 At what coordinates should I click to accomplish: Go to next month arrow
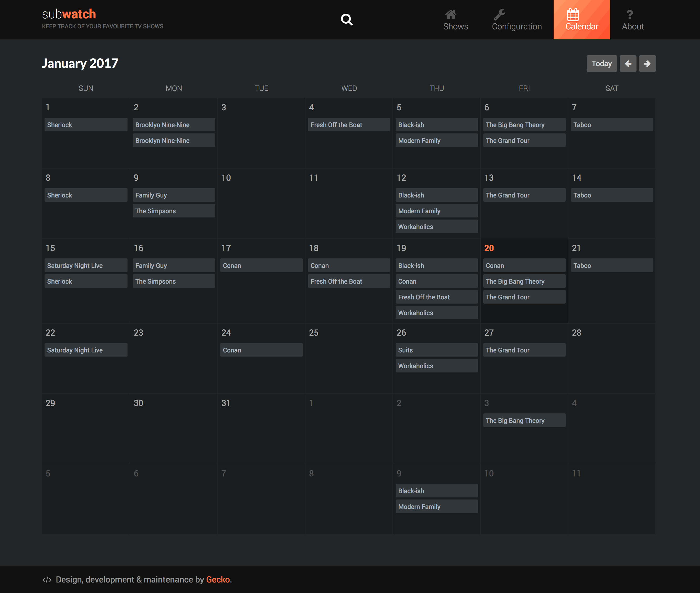click(647, 64)
